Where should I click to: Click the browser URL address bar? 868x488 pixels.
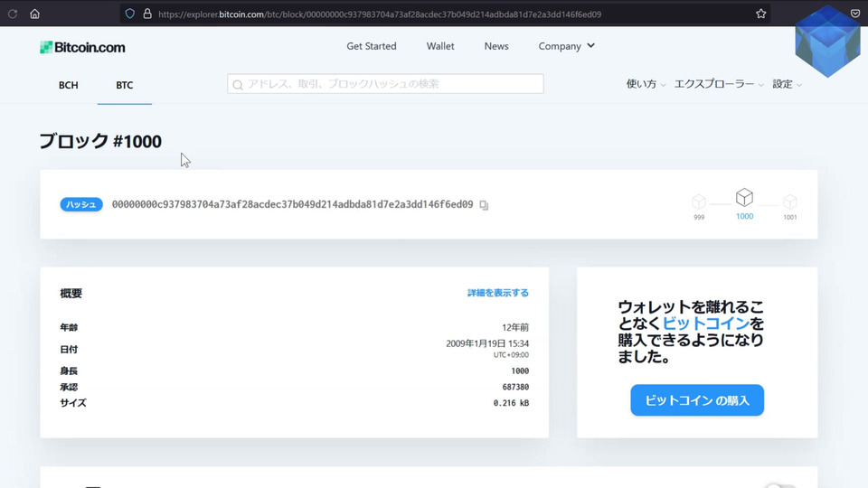443,14
